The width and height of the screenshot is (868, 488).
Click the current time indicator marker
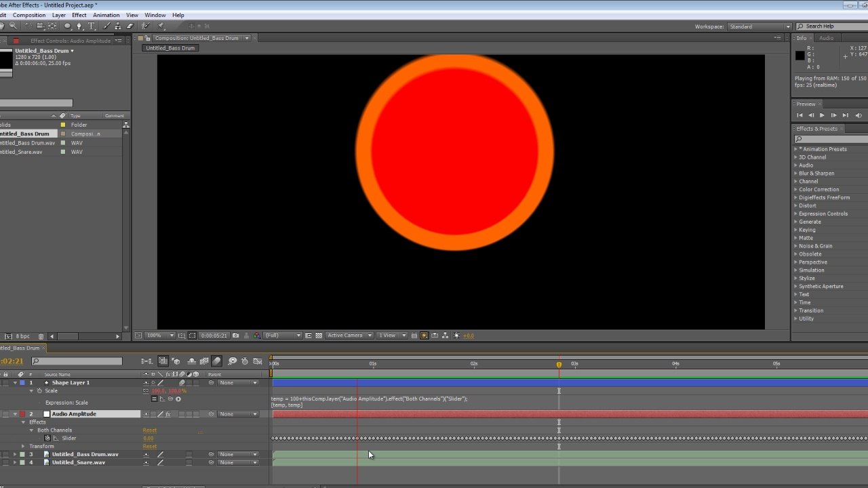click(x=559, y=365)
